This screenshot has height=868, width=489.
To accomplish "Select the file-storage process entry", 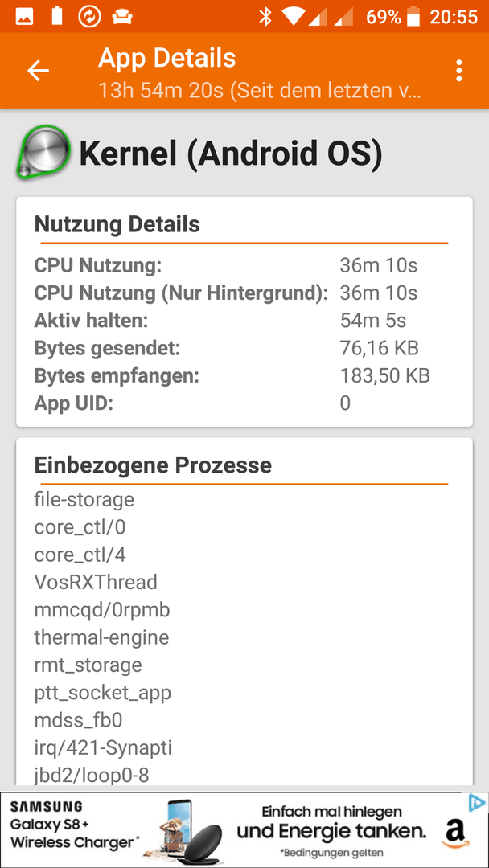I will pos(84,499).
